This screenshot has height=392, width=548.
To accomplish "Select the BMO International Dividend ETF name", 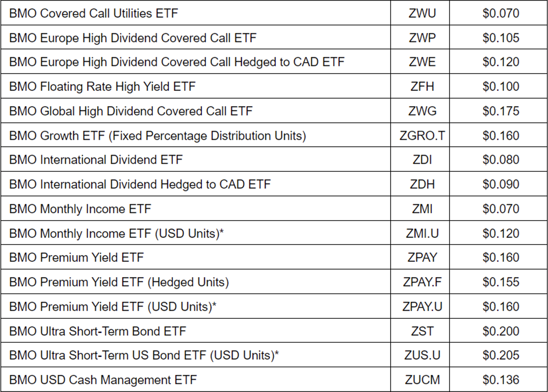I will pos(96,160).
